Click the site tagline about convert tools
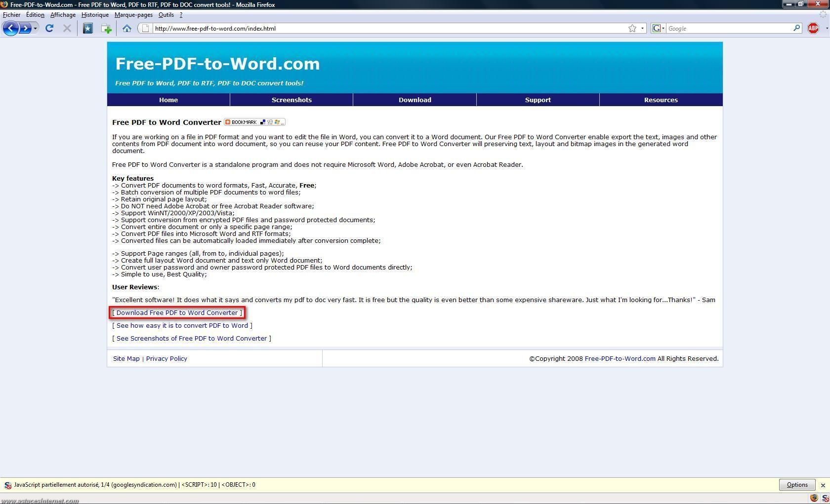 coord(209,83)
